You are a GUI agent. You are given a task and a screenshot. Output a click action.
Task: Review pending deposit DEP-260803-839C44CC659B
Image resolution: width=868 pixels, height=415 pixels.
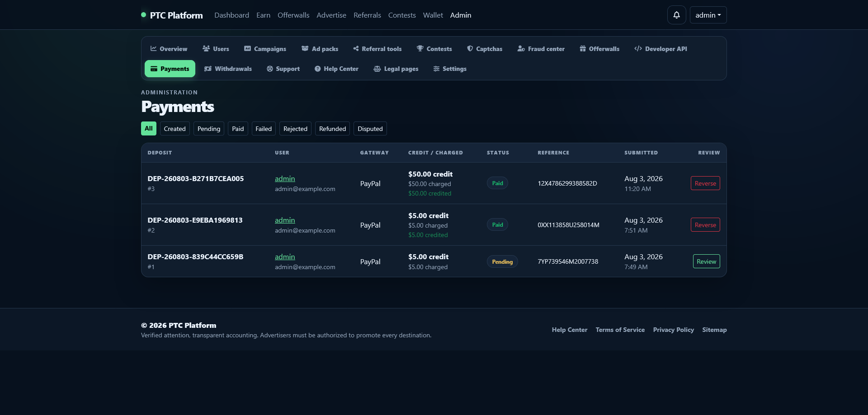(x=706, y=261)
